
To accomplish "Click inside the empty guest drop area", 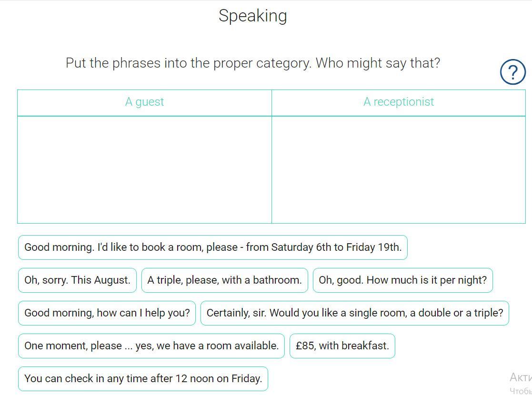I will click(144, 169).
